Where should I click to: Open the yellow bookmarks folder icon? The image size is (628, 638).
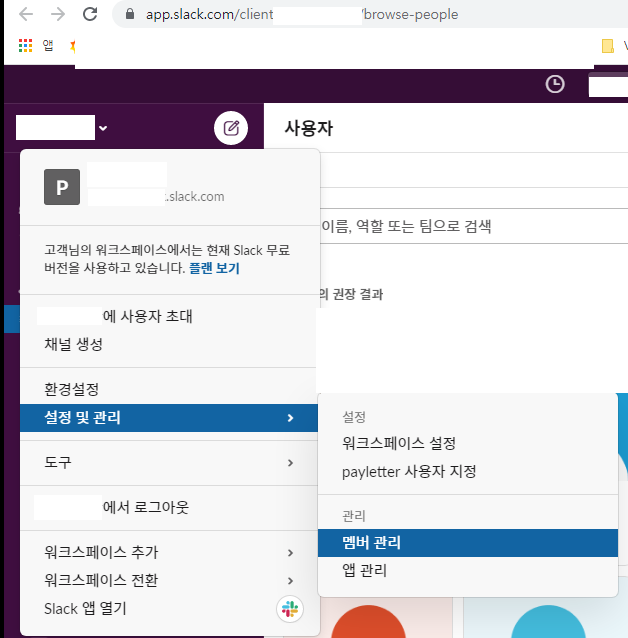point(608,46)
